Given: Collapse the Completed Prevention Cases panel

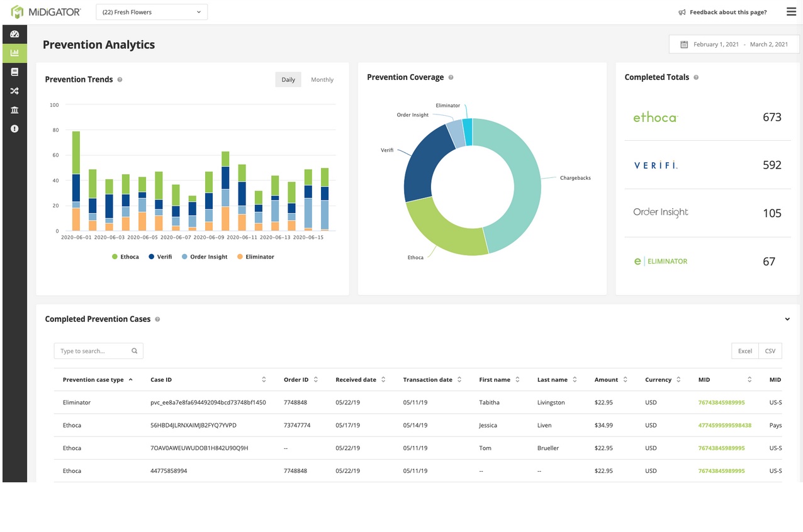Looking at the screenshot, I should [787, 319].
